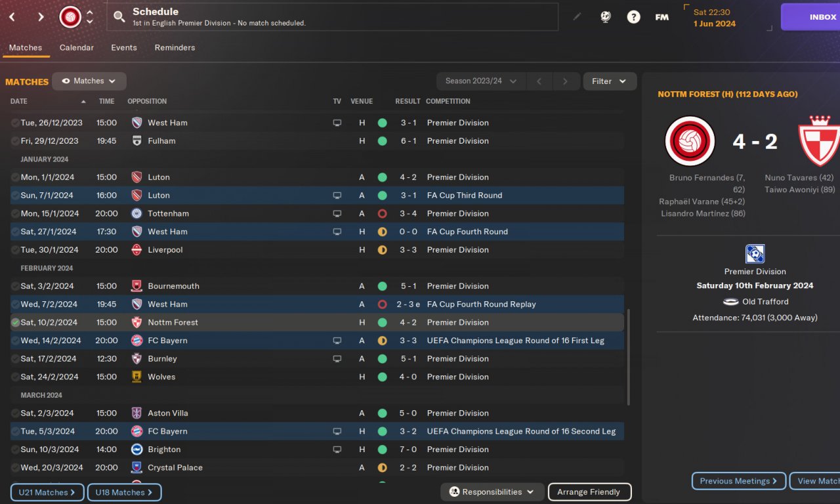Click the date Sat 1 Jun 2024 display
The width and height of the screenshot is (840, 504).
pos(715,18)
